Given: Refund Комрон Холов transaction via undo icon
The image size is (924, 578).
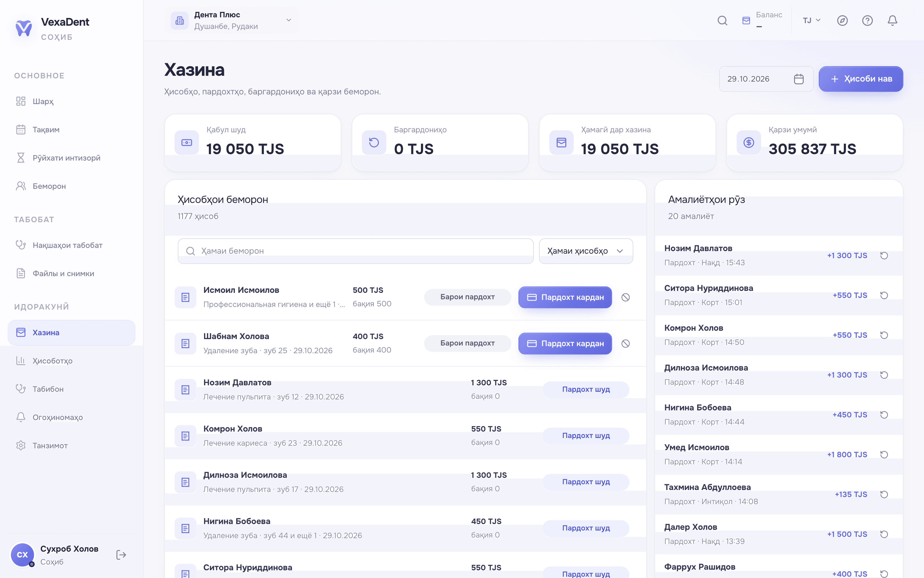Looking at the screenshot, I should click(884, 335).
